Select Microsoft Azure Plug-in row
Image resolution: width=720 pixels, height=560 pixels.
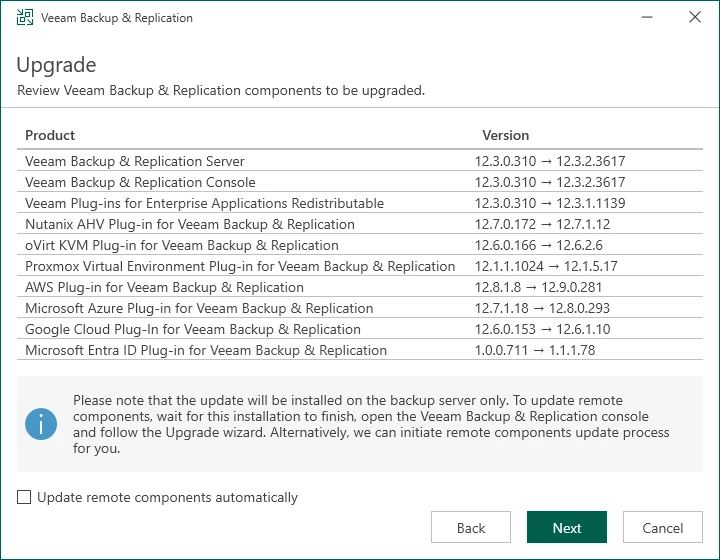click(199, 308)
